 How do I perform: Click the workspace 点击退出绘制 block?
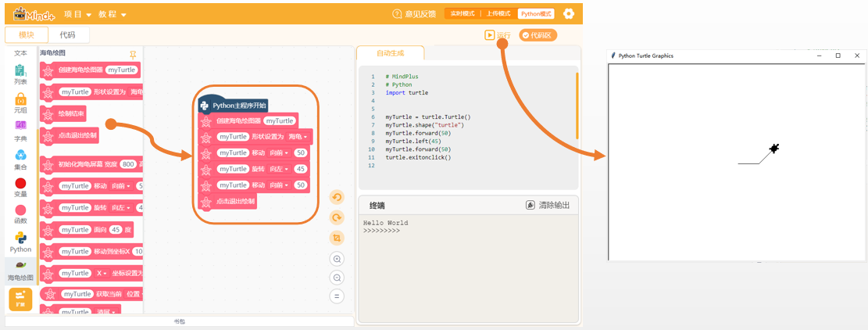click(x=227, y=202)
